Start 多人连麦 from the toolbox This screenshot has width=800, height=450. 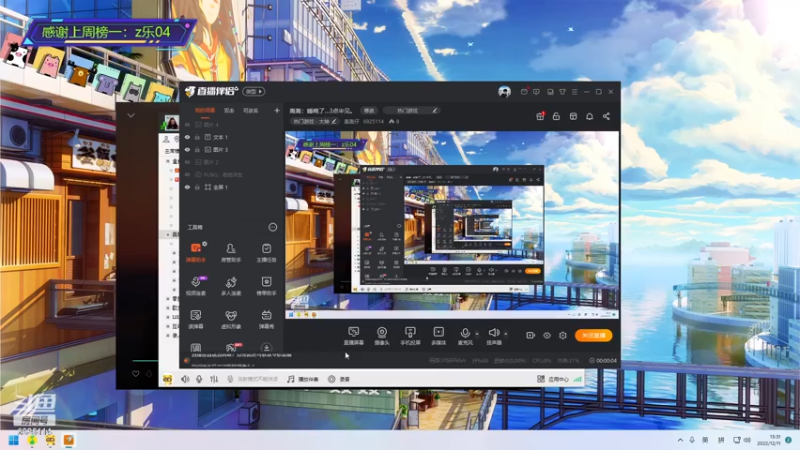coord(231,286)
